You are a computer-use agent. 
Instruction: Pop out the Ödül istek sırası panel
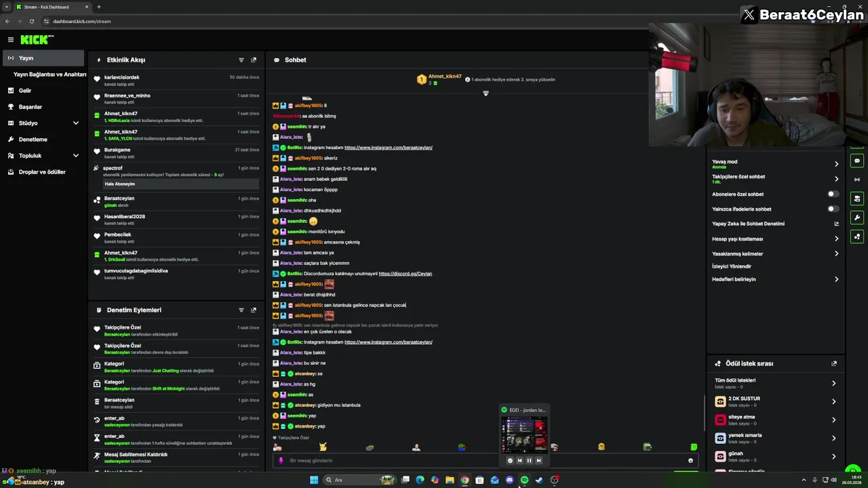coord(834,364)
